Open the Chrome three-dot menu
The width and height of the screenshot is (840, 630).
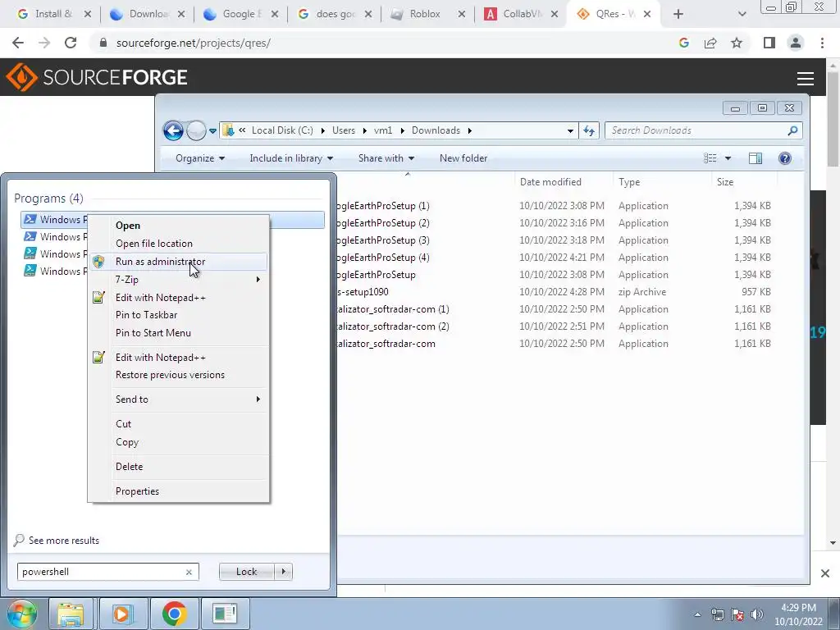click(x=822, y=43)
